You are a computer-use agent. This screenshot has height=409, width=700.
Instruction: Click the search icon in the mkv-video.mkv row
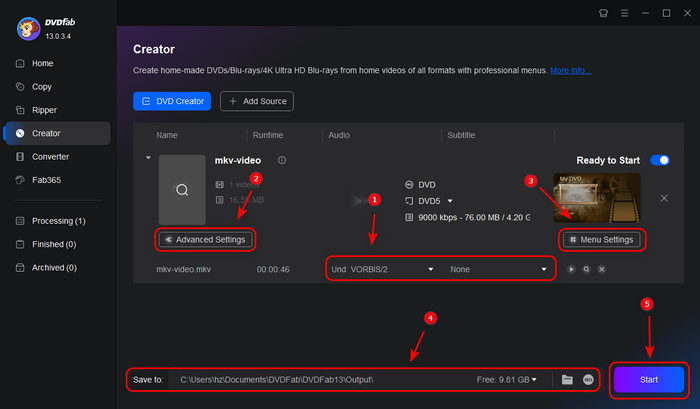pyautogui.click(x=588, y=269)
